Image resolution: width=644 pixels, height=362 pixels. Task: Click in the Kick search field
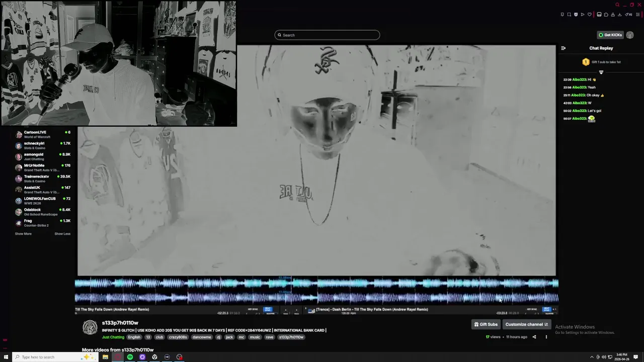[x=327, y=35]
